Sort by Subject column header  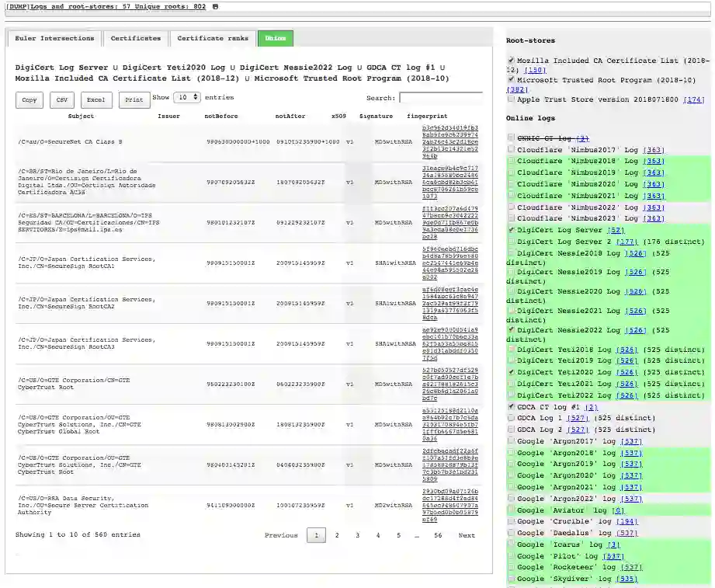point(81,117)
